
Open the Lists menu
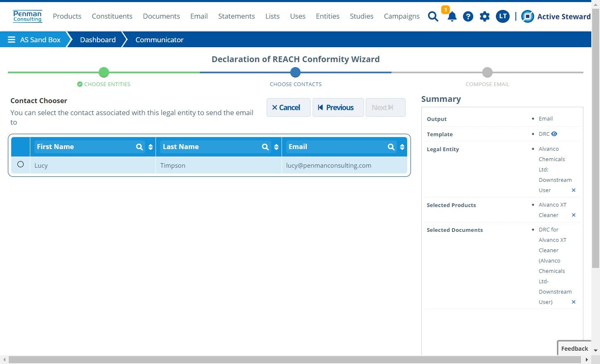coord(272,16)
